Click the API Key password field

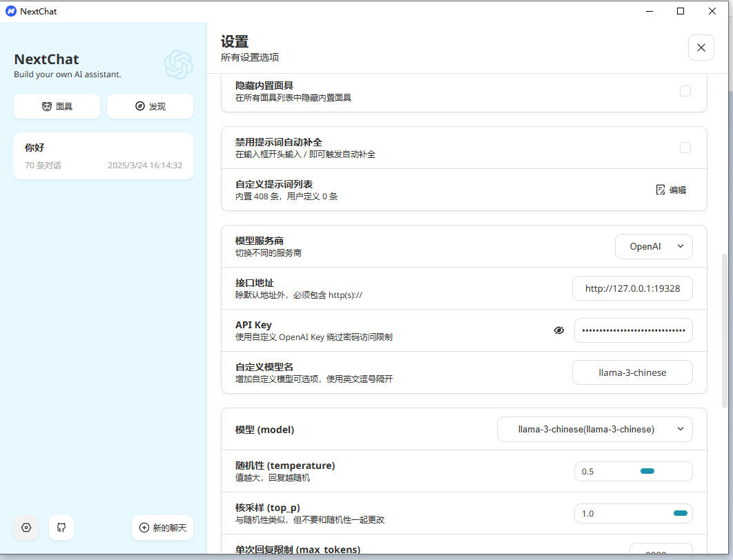coord(633,330)
